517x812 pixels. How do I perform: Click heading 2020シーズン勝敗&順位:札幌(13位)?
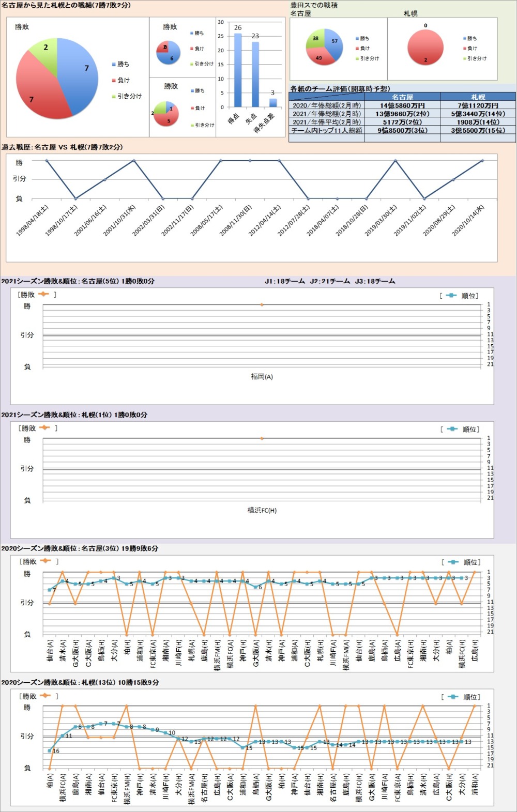coord(62,682)
